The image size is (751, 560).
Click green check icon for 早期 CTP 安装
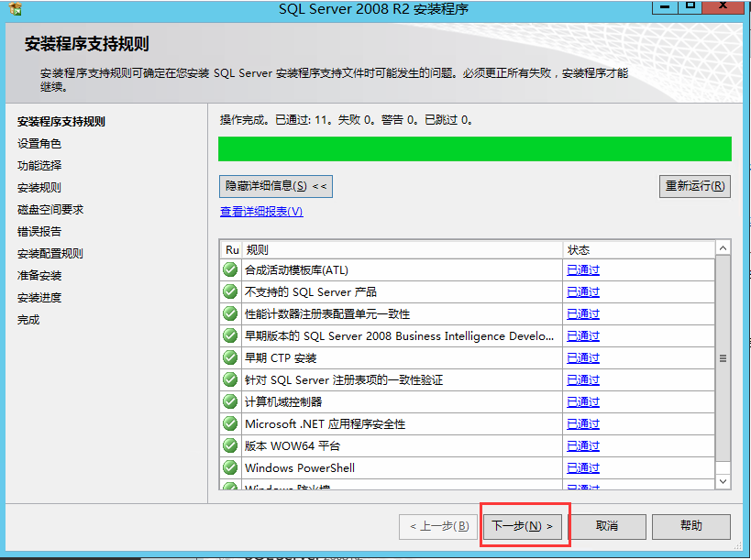click(x=230, y=358)
